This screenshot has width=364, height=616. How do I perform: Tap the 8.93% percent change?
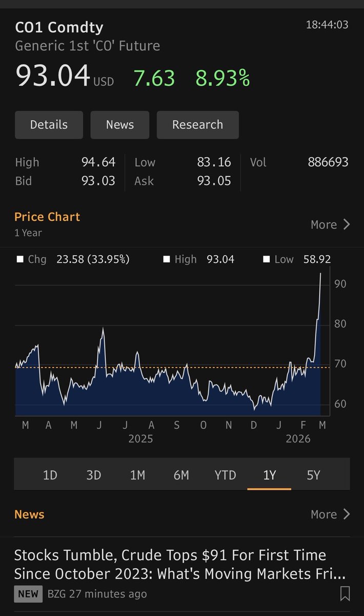(x=223, y=78)
